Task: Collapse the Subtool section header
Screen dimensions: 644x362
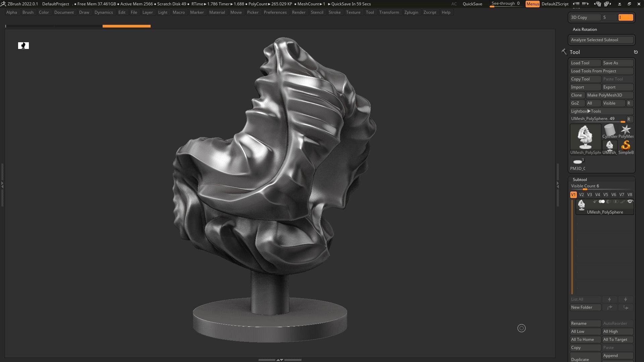Action: (x=580, y=180)
